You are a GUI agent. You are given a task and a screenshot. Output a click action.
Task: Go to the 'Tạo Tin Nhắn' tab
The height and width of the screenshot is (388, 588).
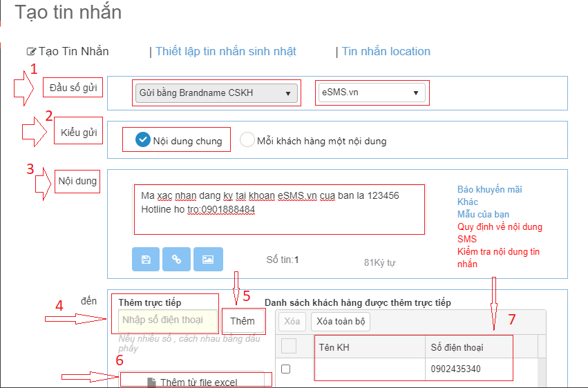click(68, 51)
